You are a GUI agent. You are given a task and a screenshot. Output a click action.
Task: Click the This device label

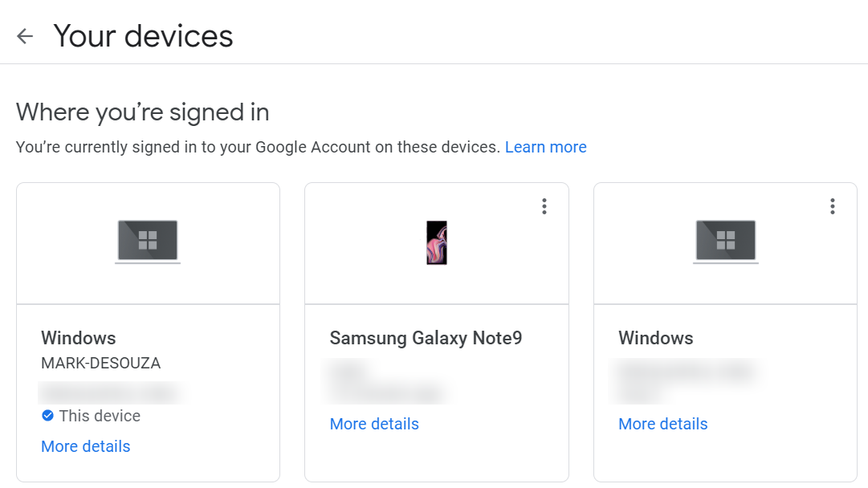pyautogui.click(x=100, y=416)
